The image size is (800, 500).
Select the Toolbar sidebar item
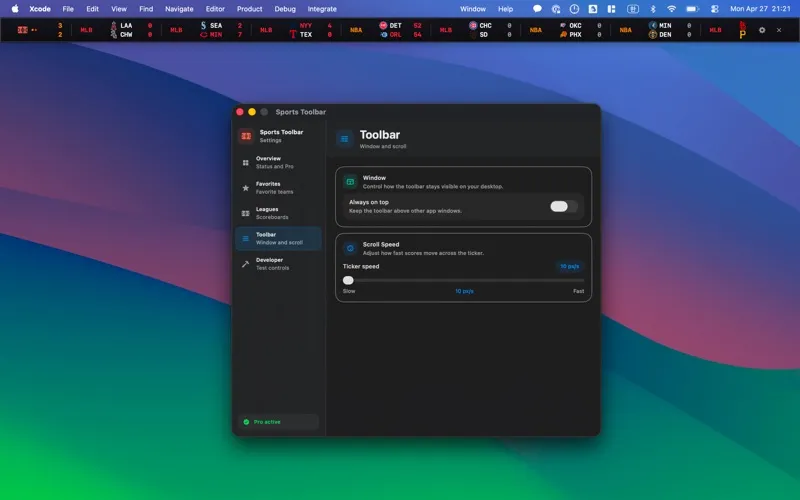(279, 239)
